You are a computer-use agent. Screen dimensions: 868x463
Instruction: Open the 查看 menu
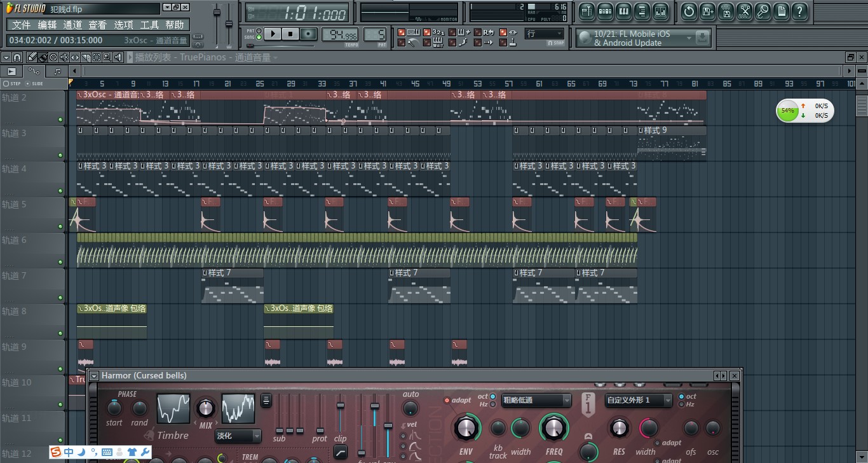point(98,25)
